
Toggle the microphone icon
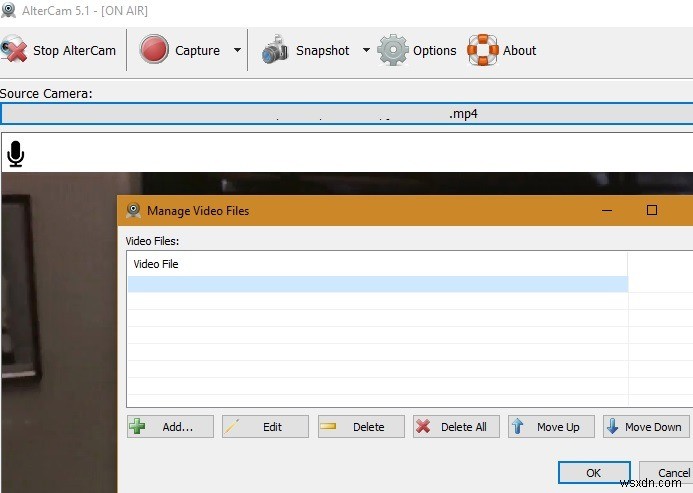point(16,154)
